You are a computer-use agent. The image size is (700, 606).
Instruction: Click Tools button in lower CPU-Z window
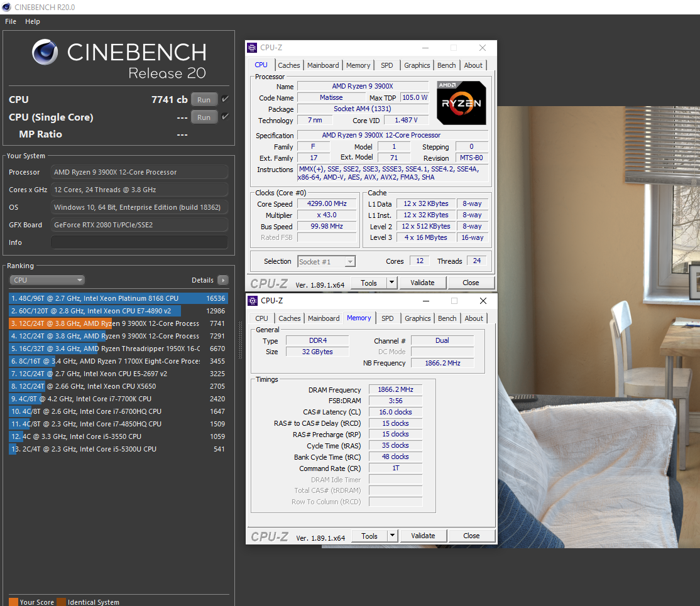coord(369,536)
